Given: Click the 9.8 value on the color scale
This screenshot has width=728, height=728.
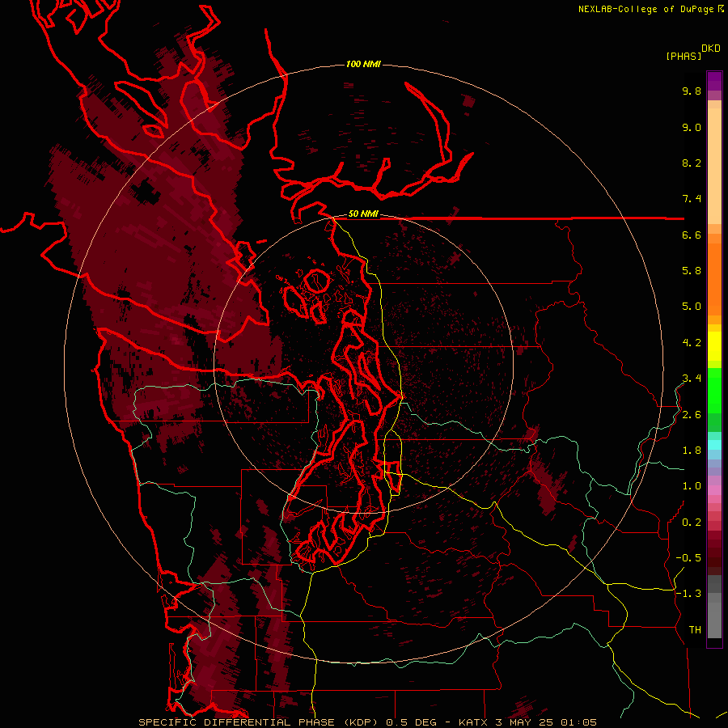Looking at the screenshot, I should click(x=692, y=91).
